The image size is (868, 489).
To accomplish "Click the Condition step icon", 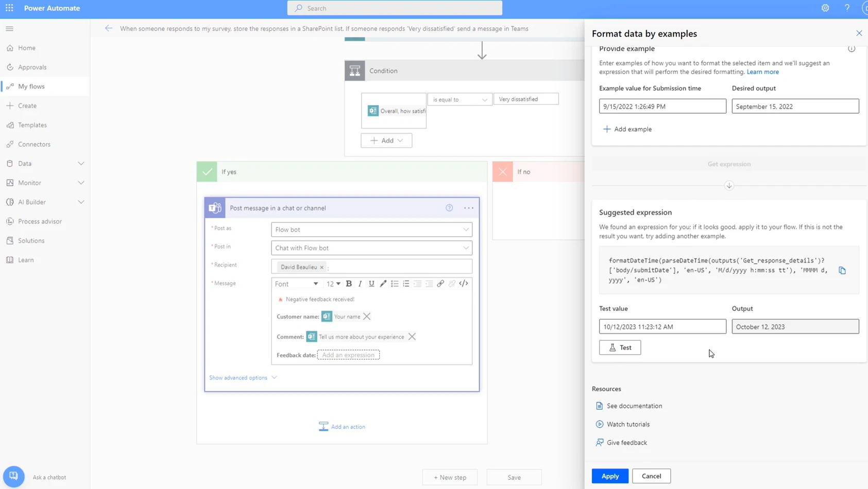I will pos(355,71).
